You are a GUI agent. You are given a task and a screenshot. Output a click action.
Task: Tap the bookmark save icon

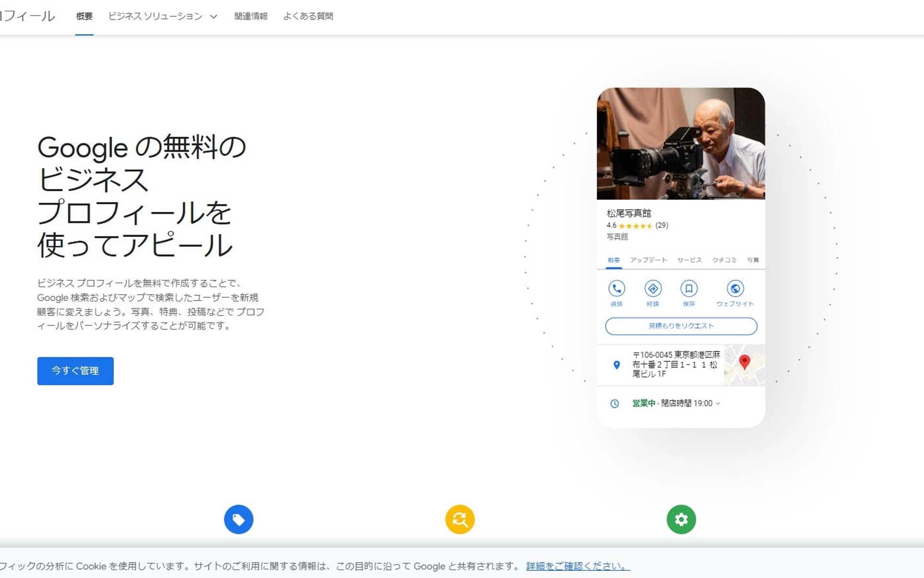tap(689, 289)
